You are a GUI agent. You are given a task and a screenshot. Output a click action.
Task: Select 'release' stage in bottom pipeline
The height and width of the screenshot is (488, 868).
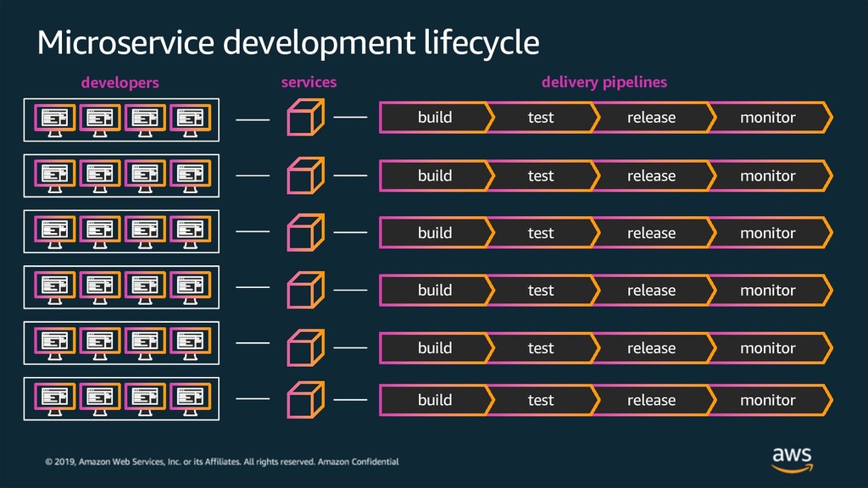point(652,400)
